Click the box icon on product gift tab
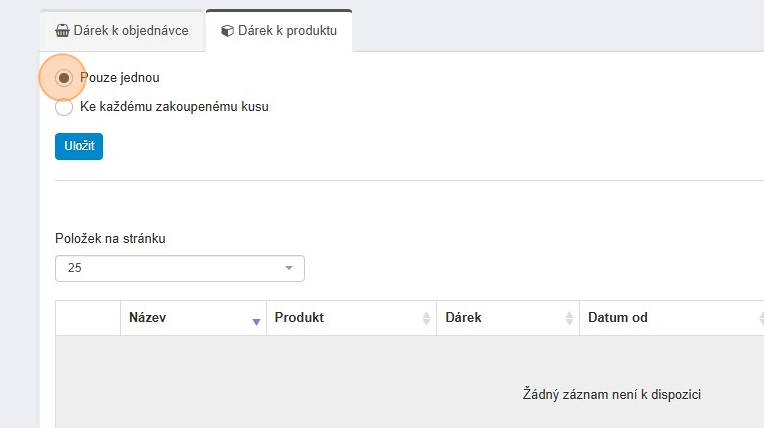 227,31
